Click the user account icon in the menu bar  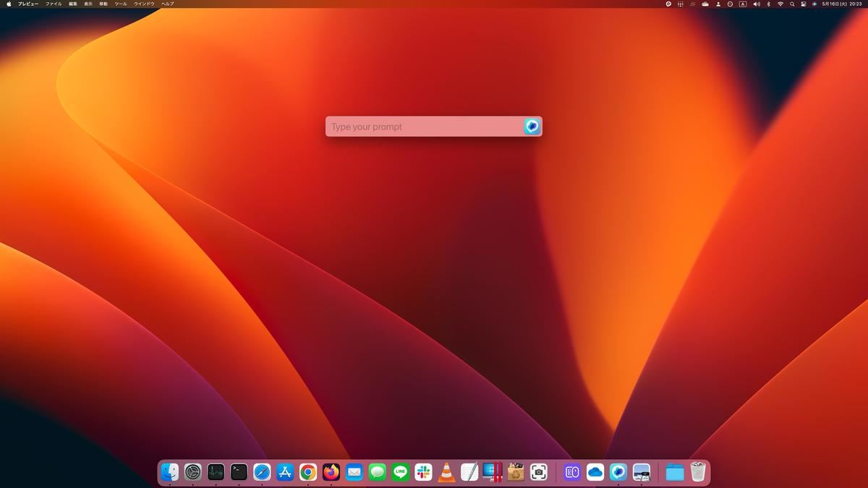pos(718,4)
